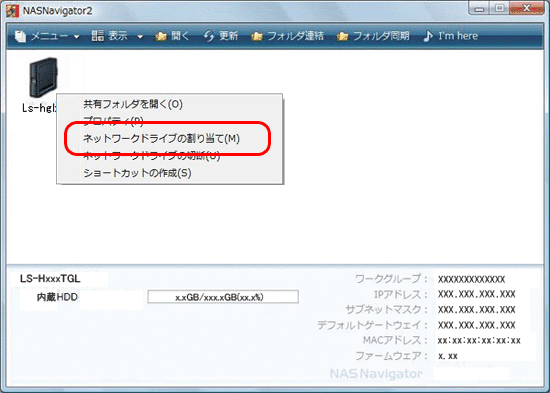Viewport: 550px width, 393px height.
Task: Click the ワークグループ value XXXXXXXXXXXXX
Action: [471, 280]
